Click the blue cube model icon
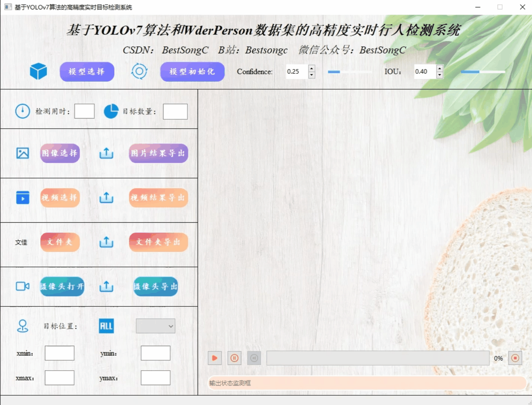The image size is (532, 405). point(38,71)
